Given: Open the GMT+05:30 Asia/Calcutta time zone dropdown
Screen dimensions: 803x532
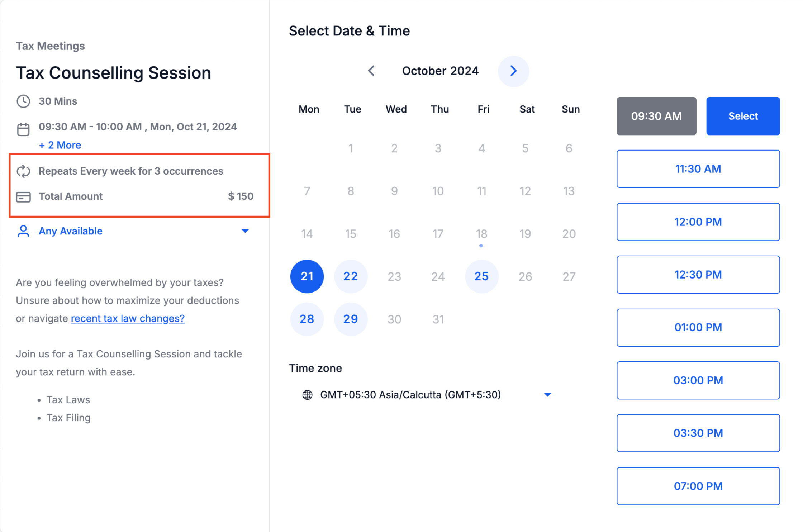Looking at the screenshot, I should (426, 395).
